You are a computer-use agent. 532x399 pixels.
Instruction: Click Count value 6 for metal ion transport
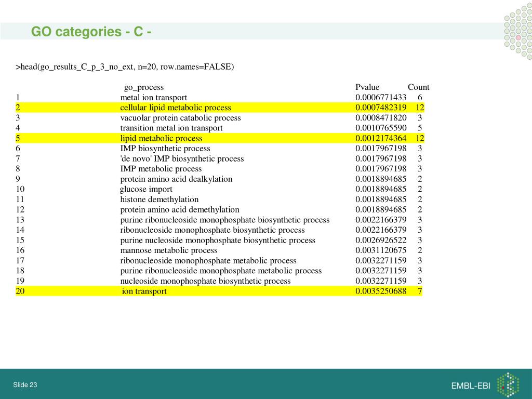pyautogui.click(x=420, y=97)
